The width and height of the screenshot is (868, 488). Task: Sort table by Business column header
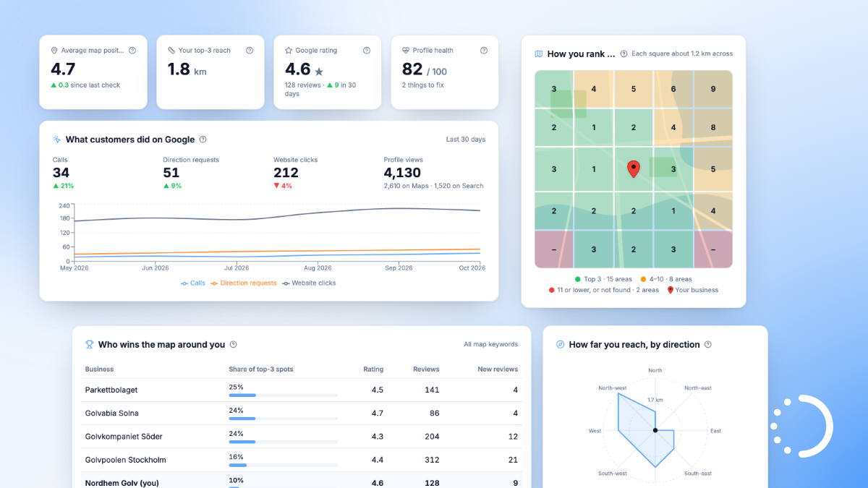click(99, 369)
